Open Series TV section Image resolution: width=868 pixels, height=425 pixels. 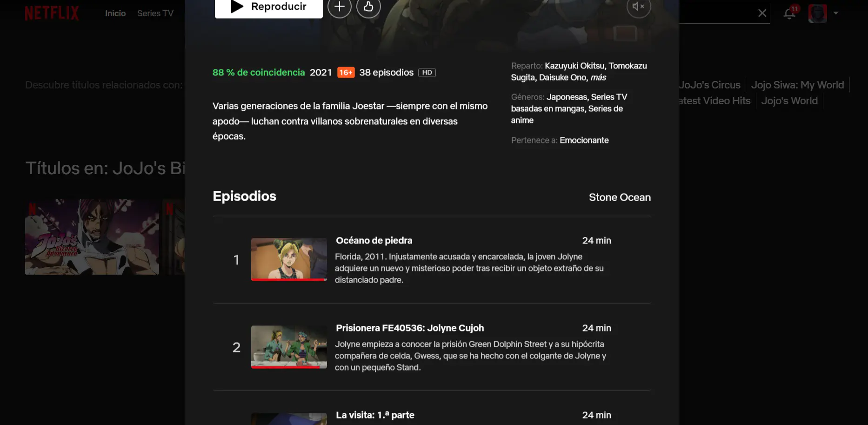[x=155, y=13]
